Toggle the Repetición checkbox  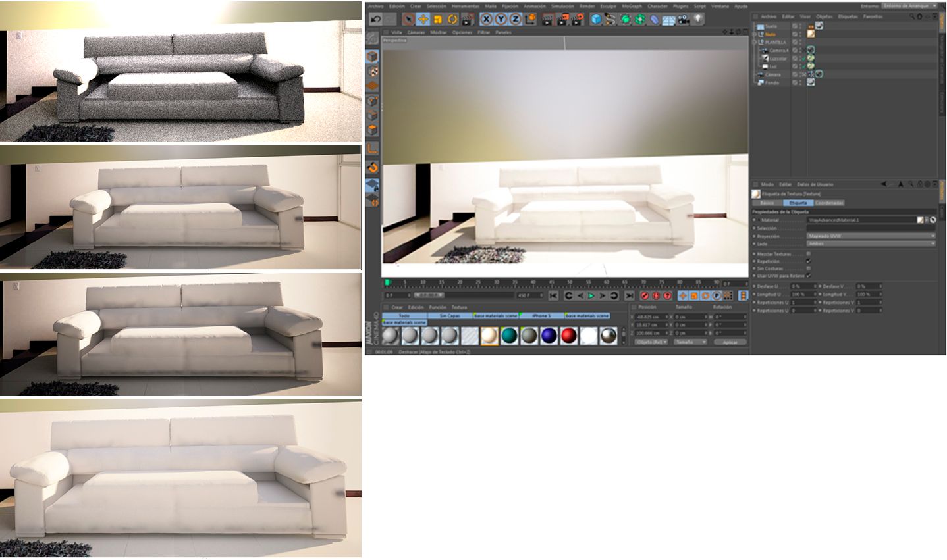[x=809, y=261]
